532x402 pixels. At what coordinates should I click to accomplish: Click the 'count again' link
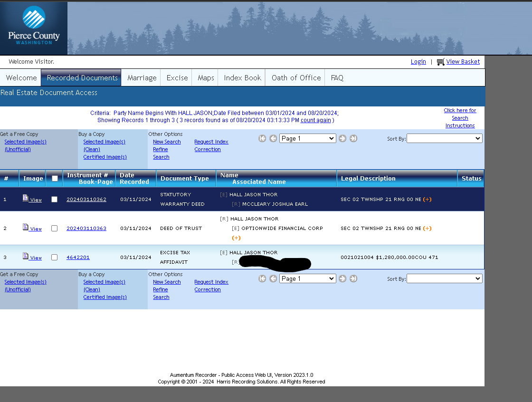tap(315, 120)
